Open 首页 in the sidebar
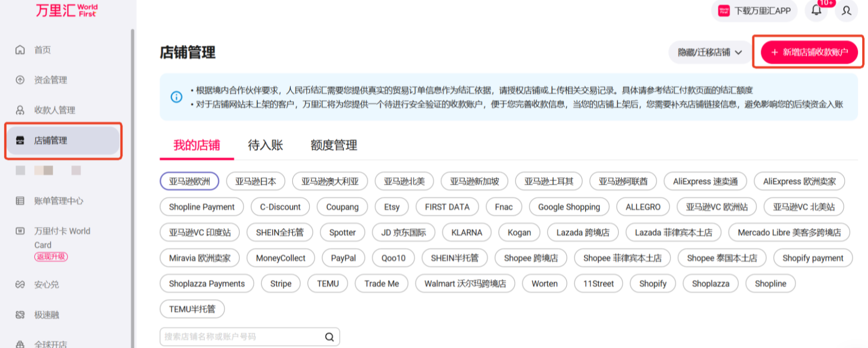The image size is (868, 348). (42, 50)
